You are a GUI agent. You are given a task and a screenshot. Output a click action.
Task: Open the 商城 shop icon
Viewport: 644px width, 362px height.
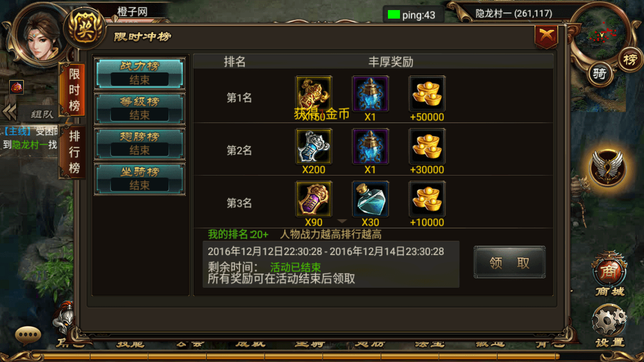609,274
